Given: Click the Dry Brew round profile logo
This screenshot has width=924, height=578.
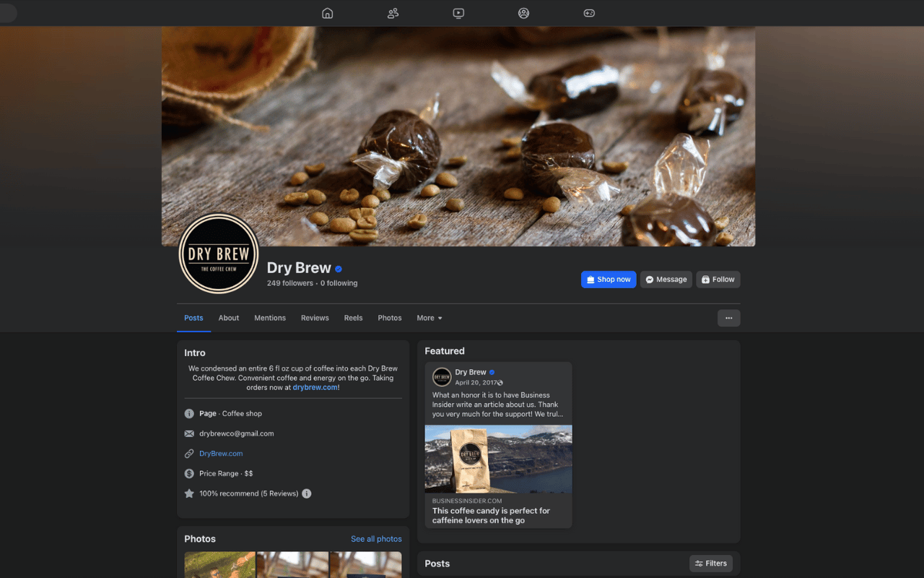Looking at the screenshot, I should point(219,254).
